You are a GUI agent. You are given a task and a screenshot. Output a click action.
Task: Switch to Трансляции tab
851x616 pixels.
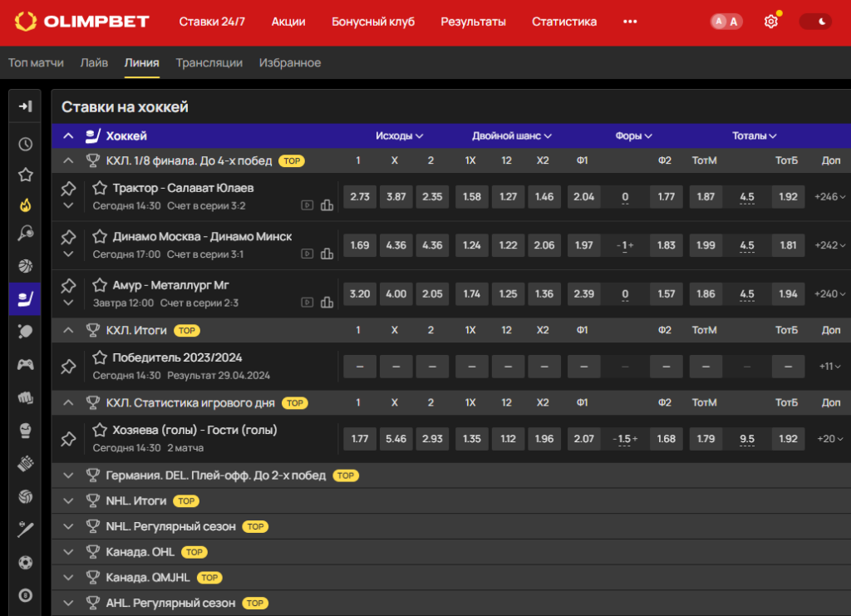point(209,63)
